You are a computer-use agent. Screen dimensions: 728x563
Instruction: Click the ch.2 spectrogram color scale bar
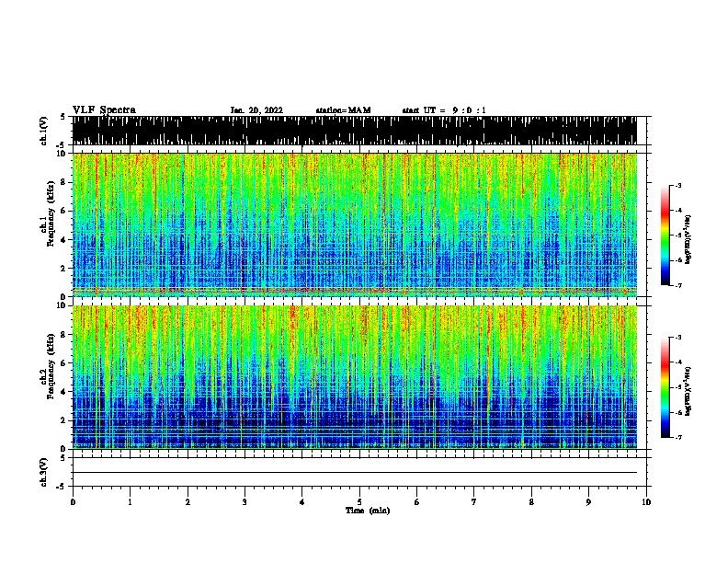pos(665,387)
